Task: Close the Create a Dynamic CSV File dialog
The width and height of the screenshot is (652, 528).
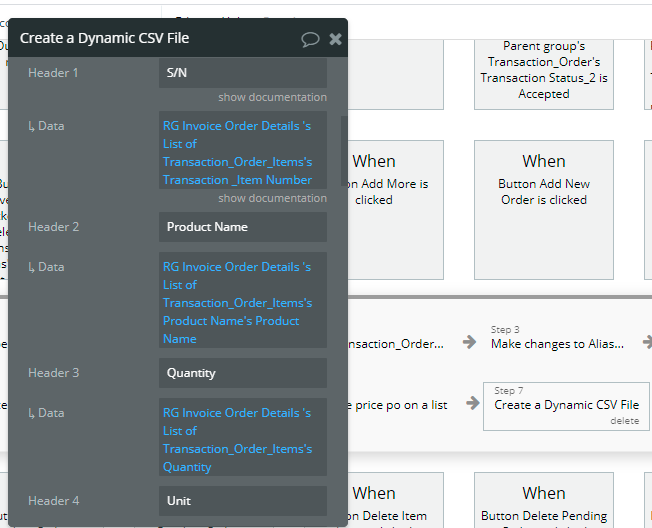Action: (335, 39)
